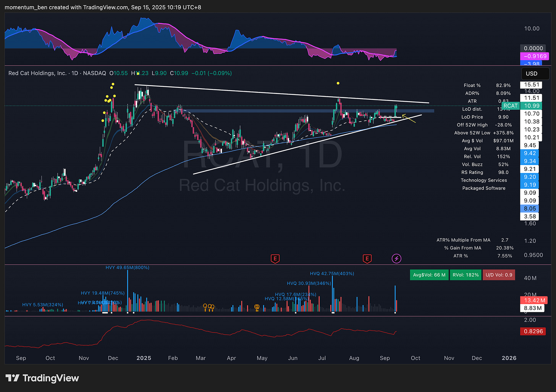Click the Avg $ Vol $97.01M row
This screenshot has height=392, width=556.
pos(488,141)
